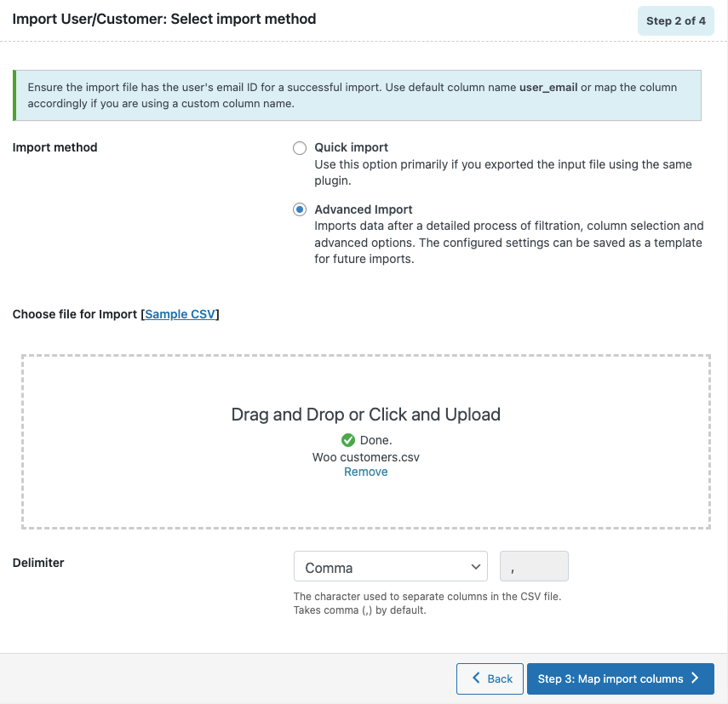Screen dimensions: 728x704
Task: Select the Quick import radio button
Action: pyautogui.click(x=300, y=148)
